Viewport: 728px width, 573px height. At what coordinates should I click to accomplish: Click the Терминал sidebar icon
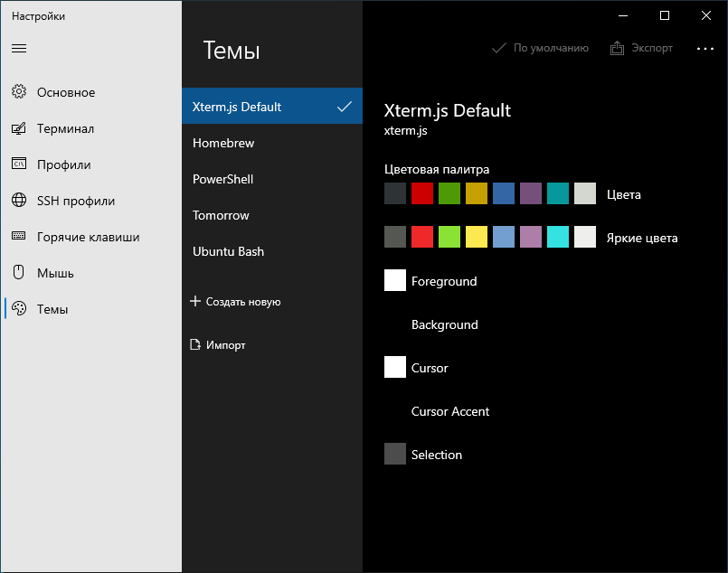[x=18, y=128]
